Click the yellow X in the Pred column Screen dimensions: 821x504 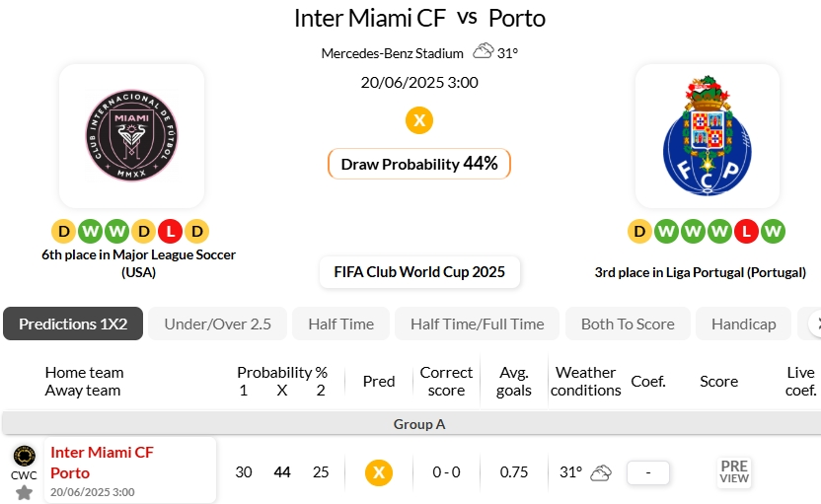378,472
